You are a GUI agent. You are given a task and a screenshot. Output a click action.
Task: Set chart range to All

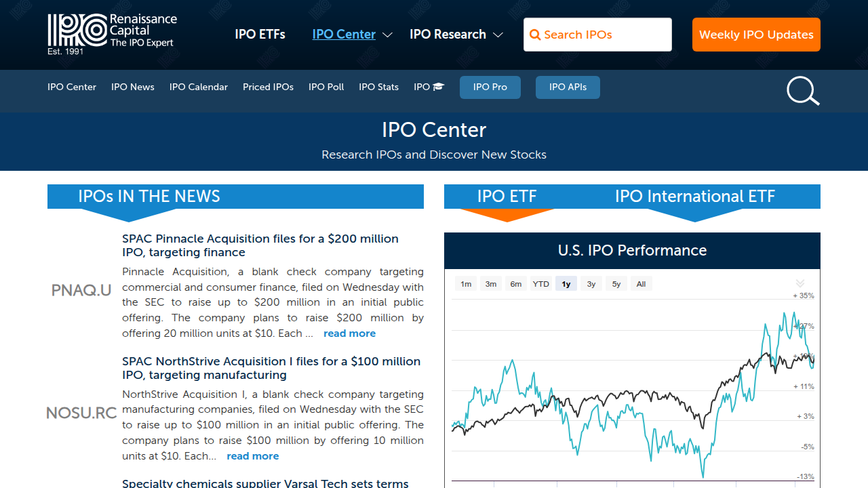point(642,284)
